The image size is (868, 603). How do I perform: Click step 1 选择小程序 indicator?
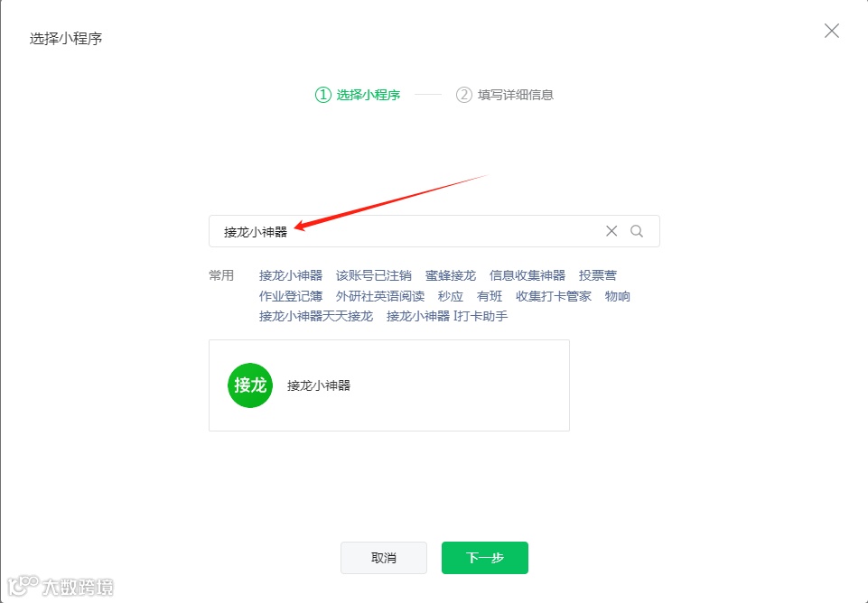coord(358,95)
